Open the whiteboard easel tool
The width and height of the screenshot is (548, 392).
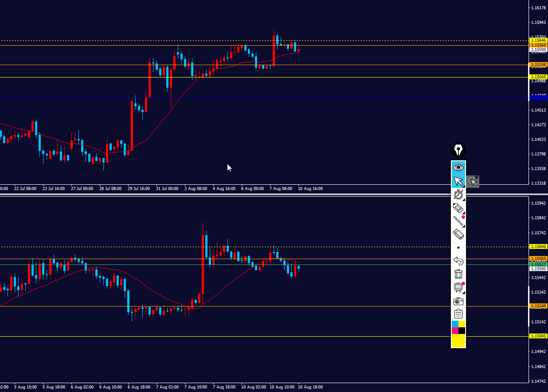tap(458, 287)
